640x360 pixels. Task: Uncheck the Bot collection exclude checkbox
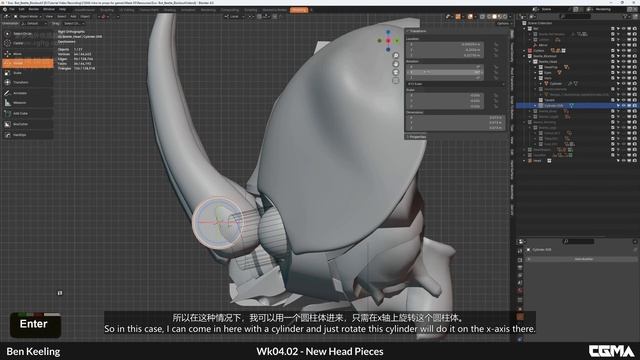(613, 29)
